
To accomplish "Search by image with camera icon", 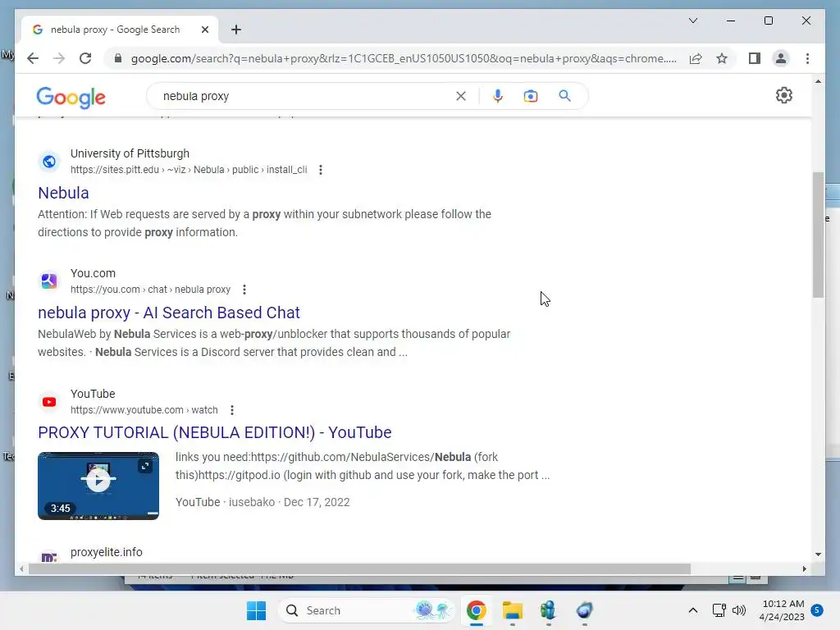I will click(531, 96).
